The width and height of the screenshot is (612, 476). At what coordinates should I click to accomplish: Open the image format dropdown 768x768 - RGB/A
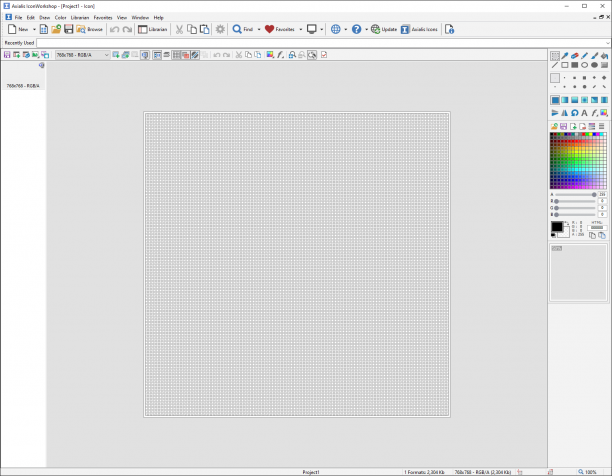(82, 55)
